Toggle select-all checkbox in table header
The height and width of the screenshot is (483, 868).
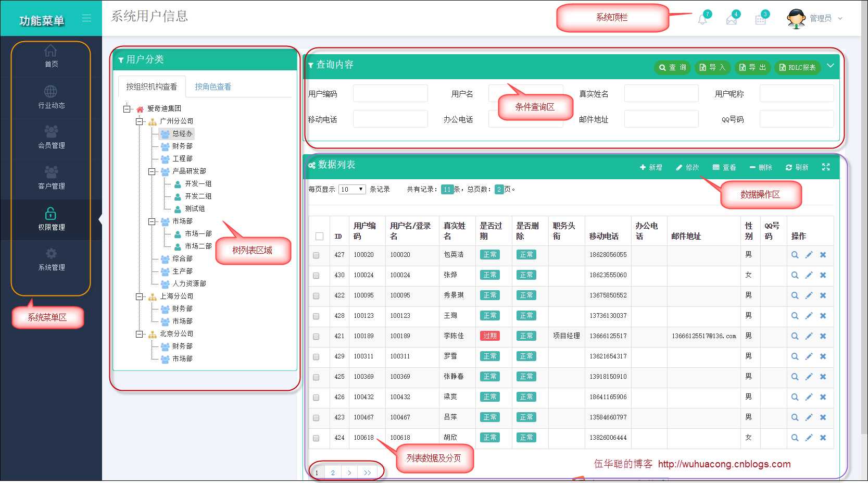click(x=319, y=236)
